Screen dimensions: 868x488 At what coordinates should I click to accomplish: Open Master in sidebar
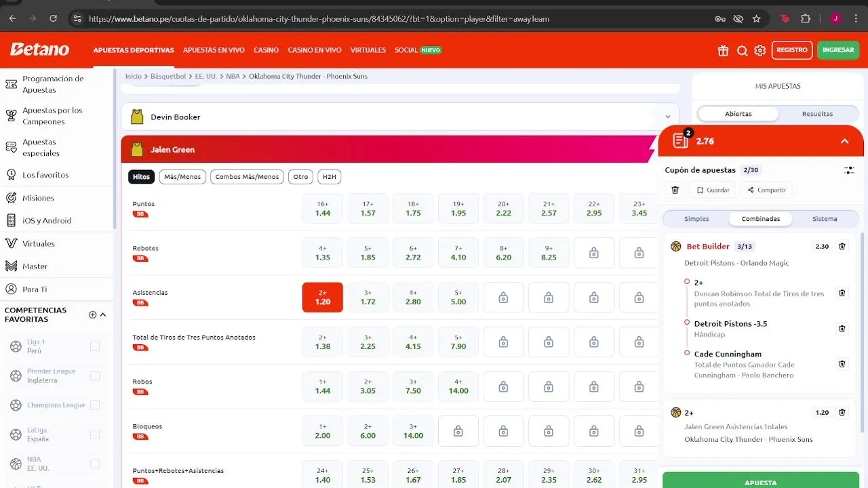[x=35, y=266]
